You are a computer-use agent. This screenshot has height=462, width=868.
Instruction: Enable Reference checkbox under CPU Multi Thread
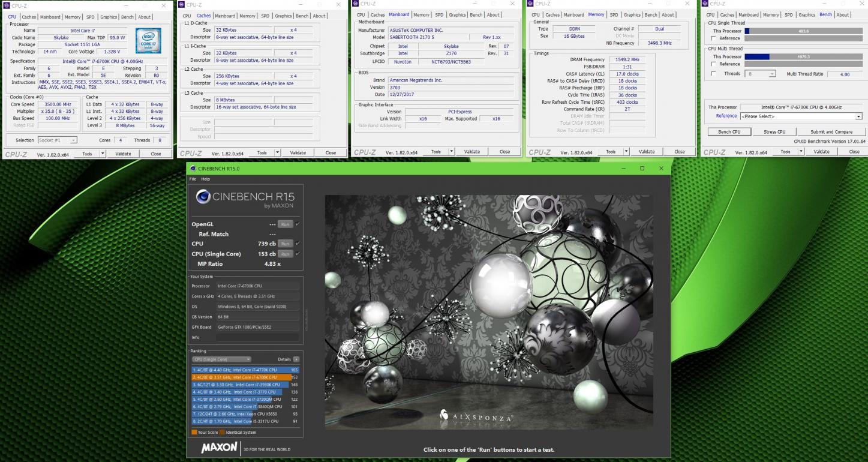tap(713, 64)
